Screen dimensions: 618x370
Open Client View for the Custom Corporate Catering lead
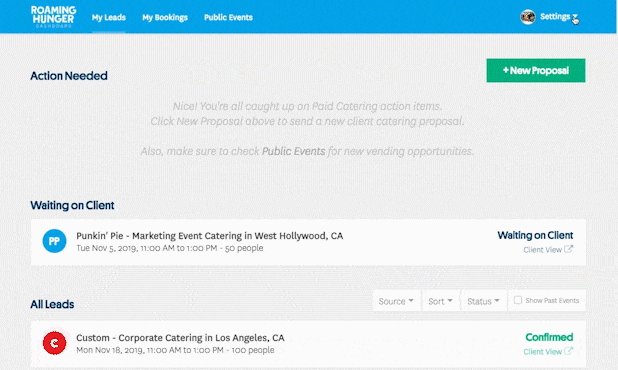click(542, 352)
